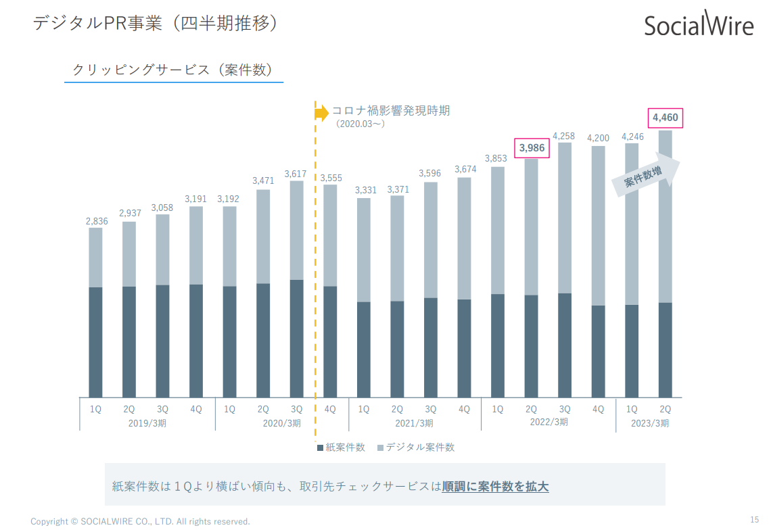Click the 2Q axis label above 2020/3期
This screenshot has height=532, width=769.
coord(263,409)
